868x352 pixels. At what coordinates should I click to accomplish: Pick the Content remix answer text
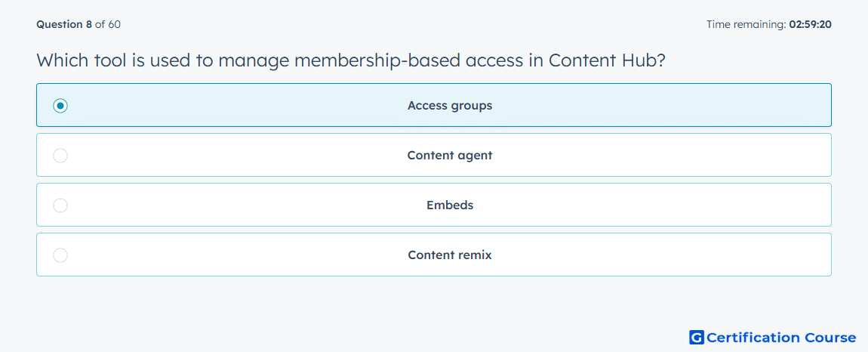point(450,255)
